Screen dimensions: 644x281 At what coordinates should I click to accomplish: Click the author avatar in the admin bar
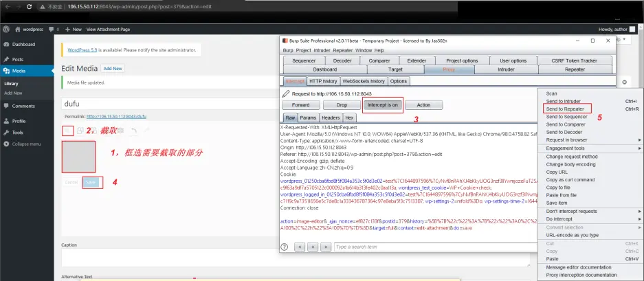[632, 29]
